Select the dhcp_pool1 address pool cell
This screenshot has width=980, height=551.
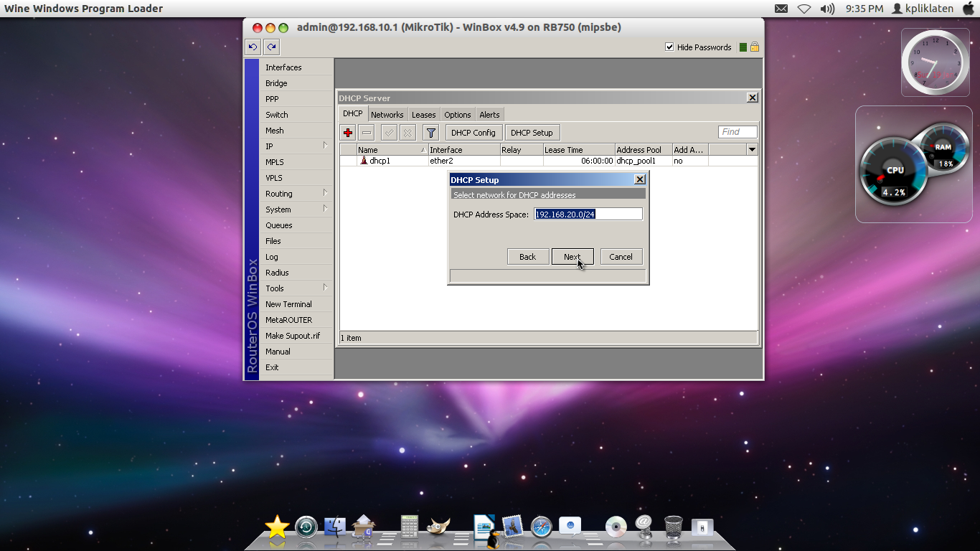point(644,161)
